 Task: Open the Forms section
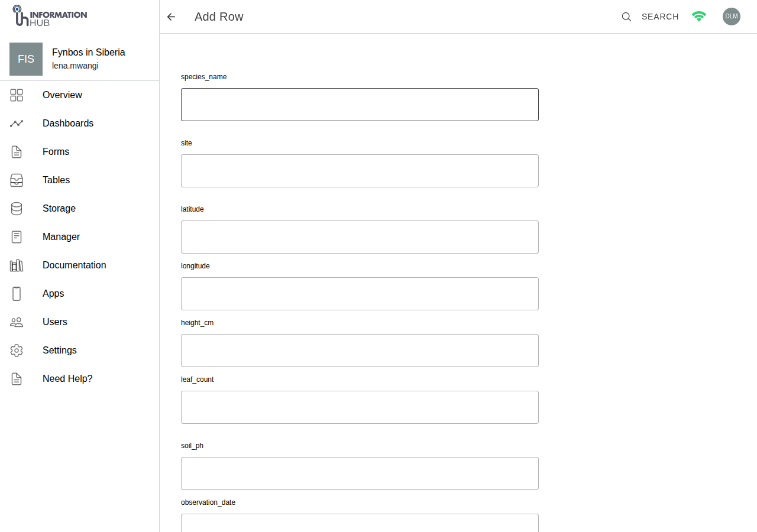click(x=56, y=152)
